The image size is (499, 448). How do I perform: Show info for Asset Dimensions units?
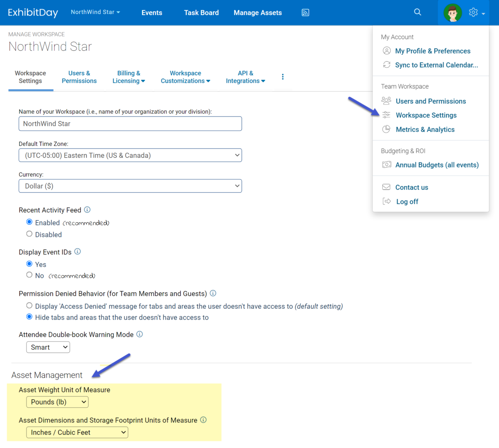point(203,420)
